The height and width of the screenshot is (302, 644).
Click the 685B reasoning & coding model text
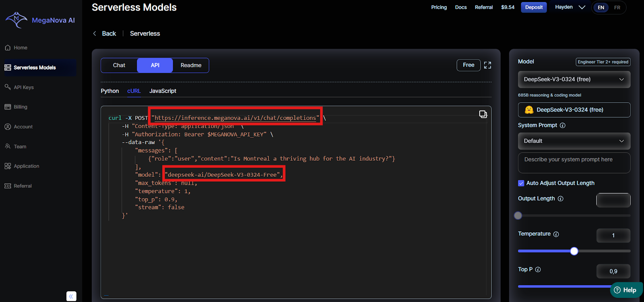(549, 95)
